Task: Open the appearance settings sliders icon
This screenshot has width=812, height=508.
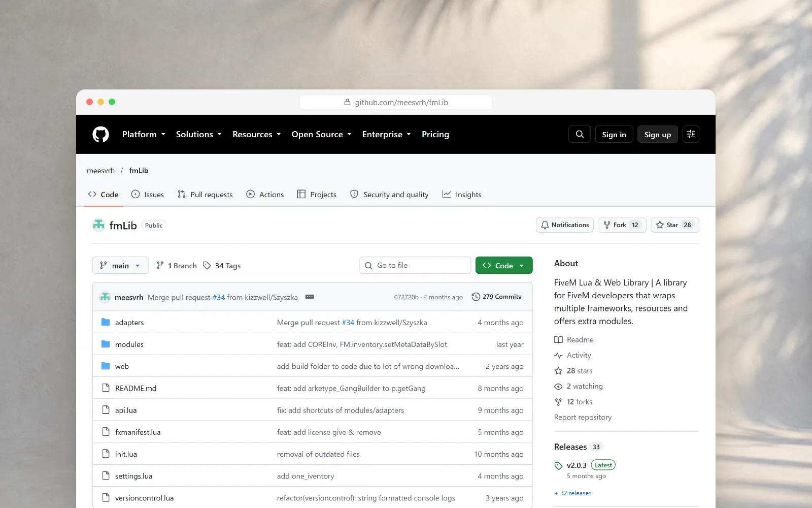Action: (x=691, y=134)
